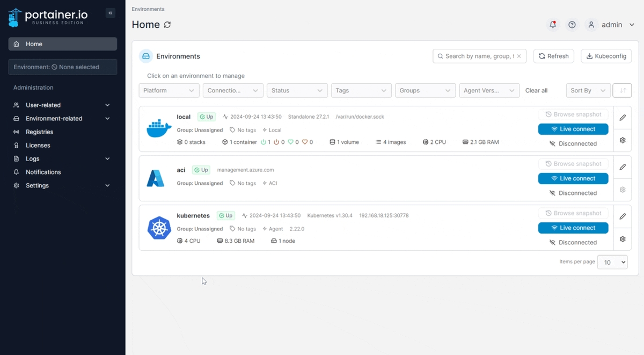This screenshot has width=644, height=355.
Task: Open notifications via the bell icon
Action: tap(553, 24)
